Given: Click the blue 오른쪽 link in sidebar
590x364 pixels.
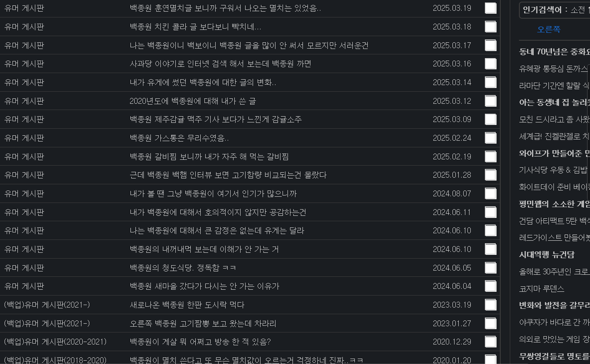Looking at the screenshot, I should pos(548,29).
